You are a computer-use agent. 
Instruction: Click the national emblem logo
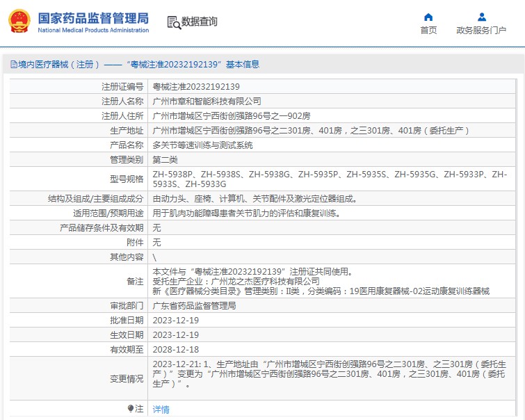click(19, 21)
